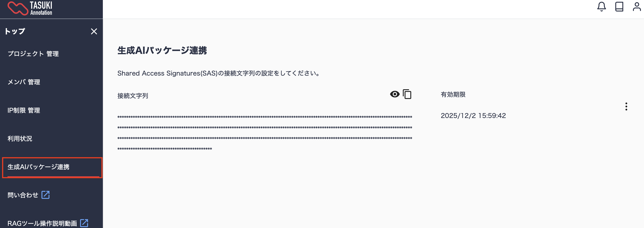Open the 問い合わせ link
The image size is (644, 228).
pos(23,195)
